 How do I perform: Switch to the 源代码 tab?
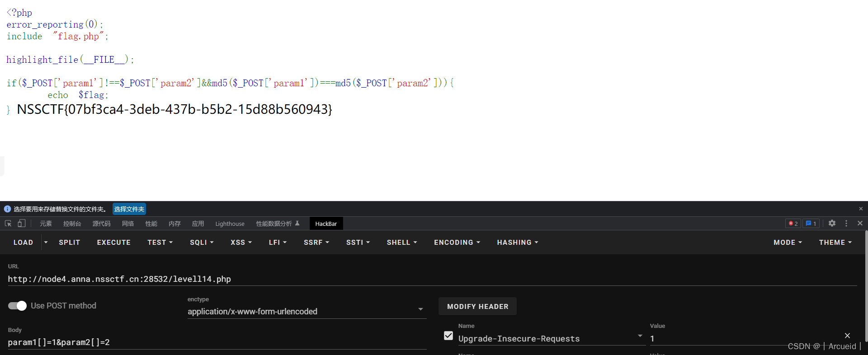tap(101, 224)
